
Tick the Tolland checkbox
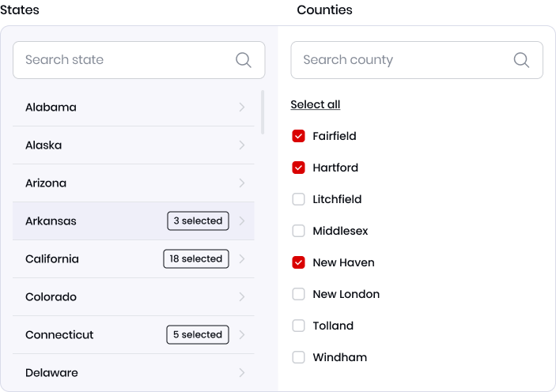299,326
